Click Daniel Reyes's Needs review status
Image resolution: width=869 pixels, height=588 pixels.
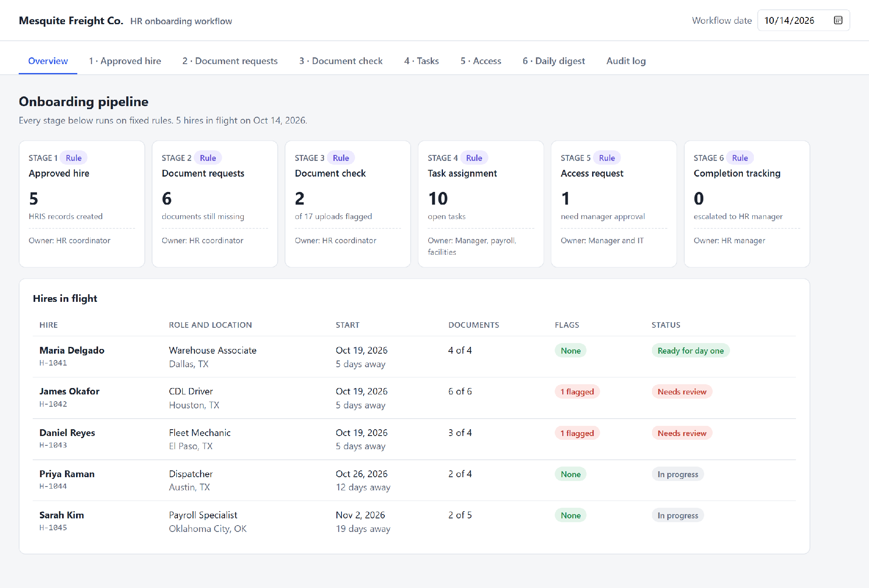pyautogui.click(x=682, y=433)
